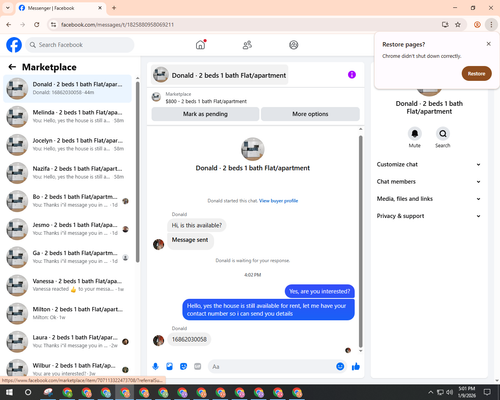Click the $800 listing info row
The image size is (500, 400).
(256, 98)
